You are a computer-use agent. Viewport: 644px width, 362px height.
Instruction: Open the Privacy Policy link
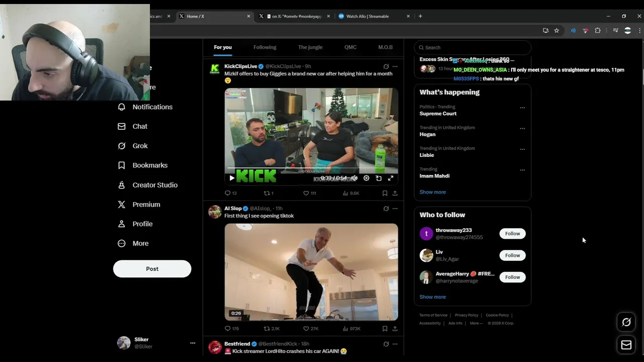(x=466, y=315)
